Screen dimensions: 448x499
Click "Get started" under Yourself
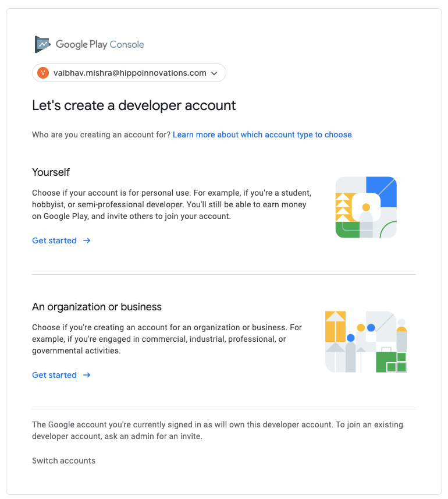54,240
